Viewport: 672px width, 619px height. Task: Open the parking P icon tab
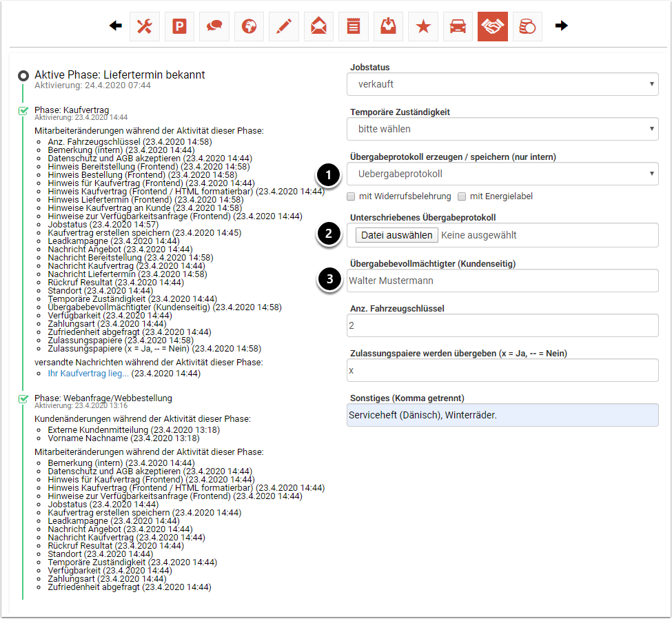point(179,26)
